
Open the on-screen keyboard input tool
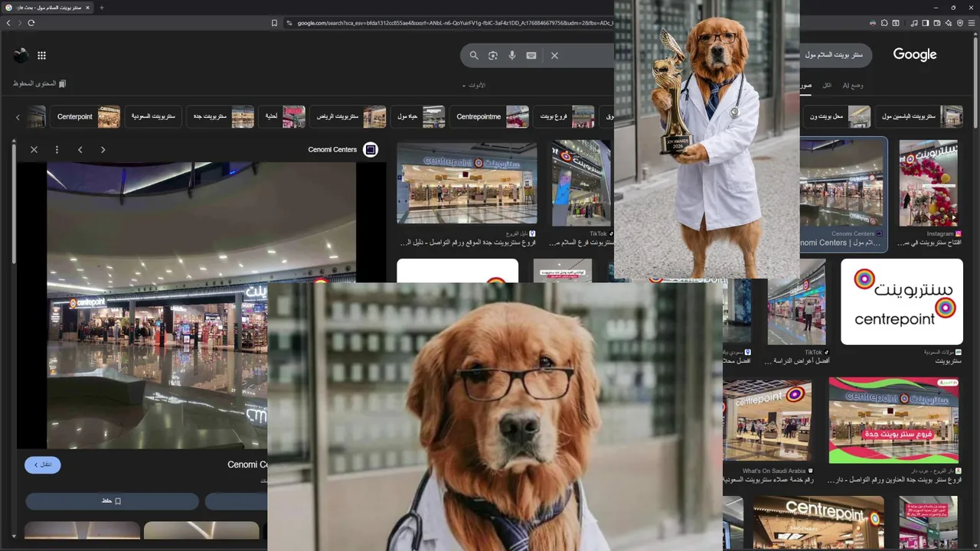(531, 55)
